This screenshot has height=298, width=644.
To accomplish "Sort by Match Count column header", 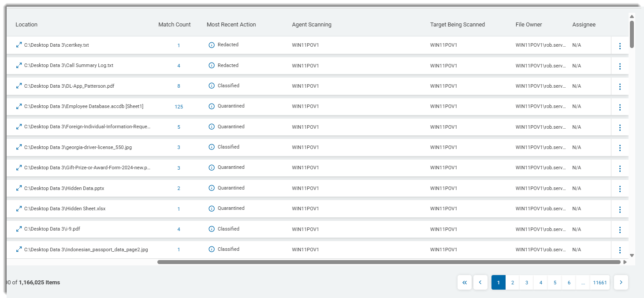I will point(174,25).
